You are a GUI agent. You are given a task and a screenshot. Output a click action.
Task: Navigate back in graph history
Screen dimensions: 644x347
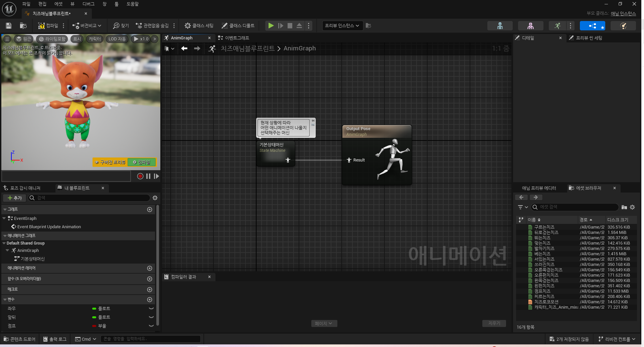(x=184, y=49)
